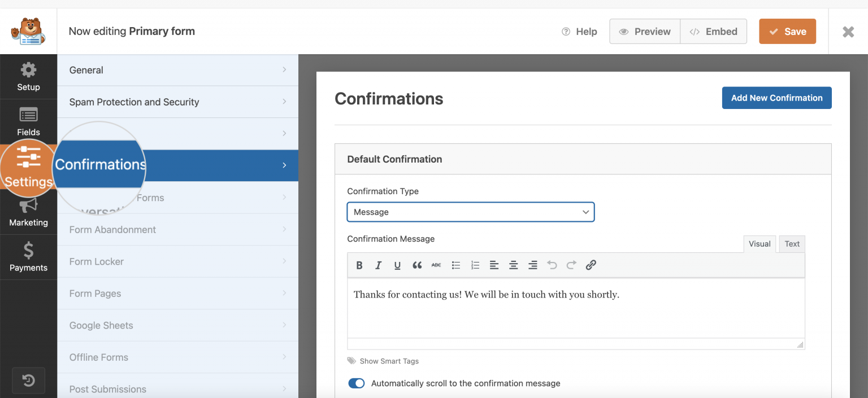
Task: Open the Fields panel icon
Action: (x=28, y=122)
